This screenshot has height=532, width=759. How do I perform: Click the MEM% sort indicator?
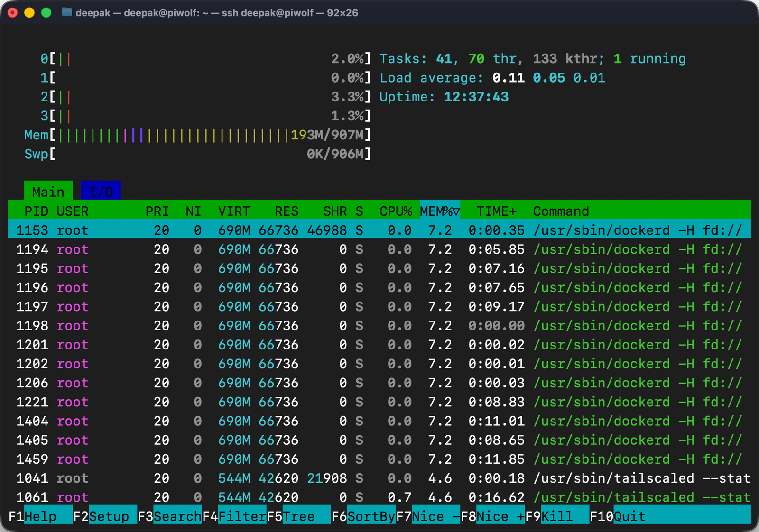click(439, 211)
